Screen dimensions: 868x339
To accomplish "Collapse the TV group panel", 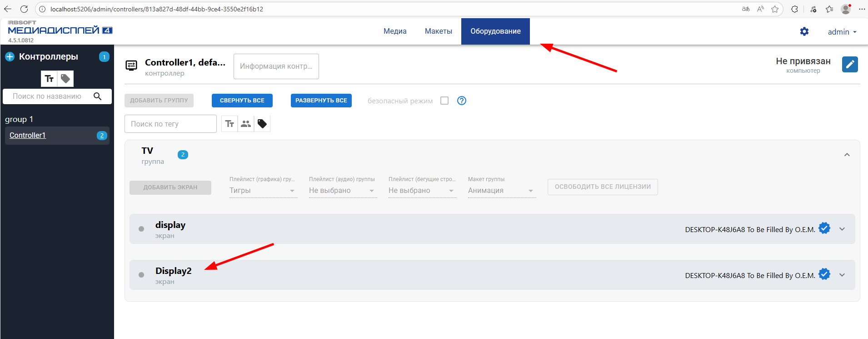I will [847, 155].
